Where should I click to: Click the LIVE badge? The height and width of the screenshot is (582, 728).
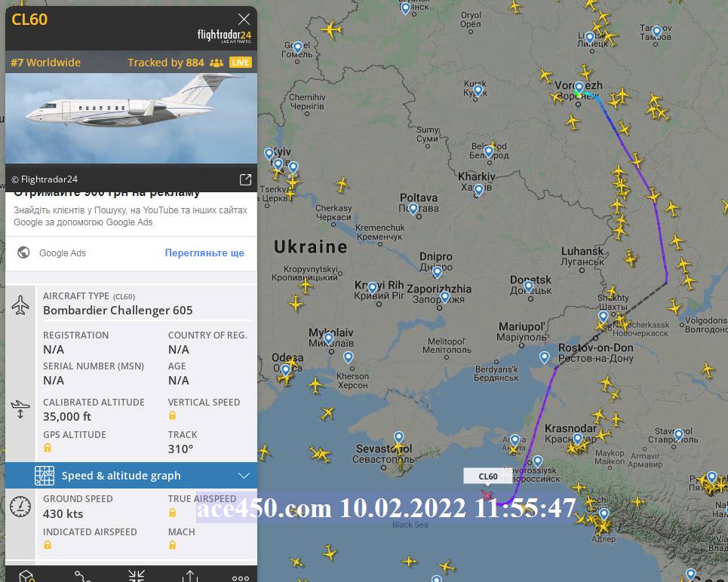tap(240, 63)
